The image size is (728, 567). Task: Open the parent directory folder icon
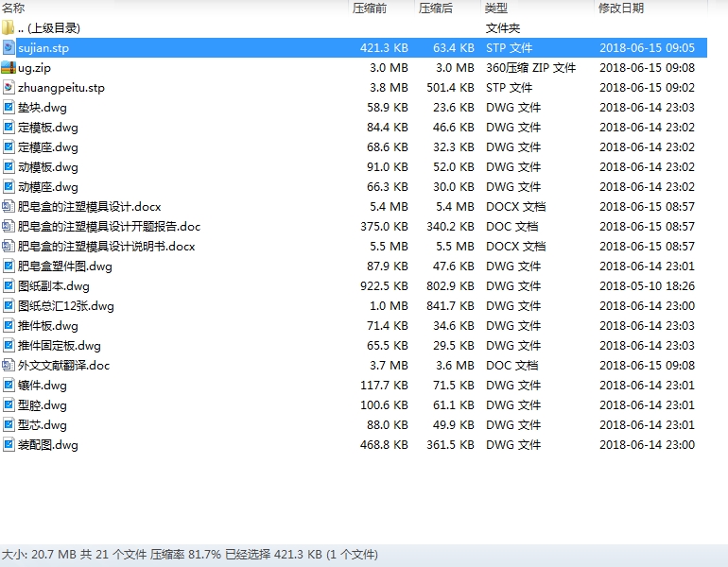[x=8, y=27]
